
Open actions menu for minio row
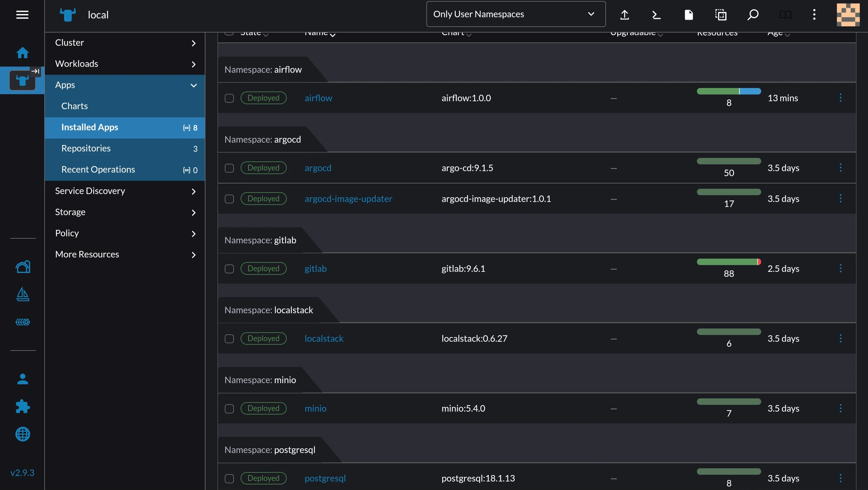tap(840, 408)
